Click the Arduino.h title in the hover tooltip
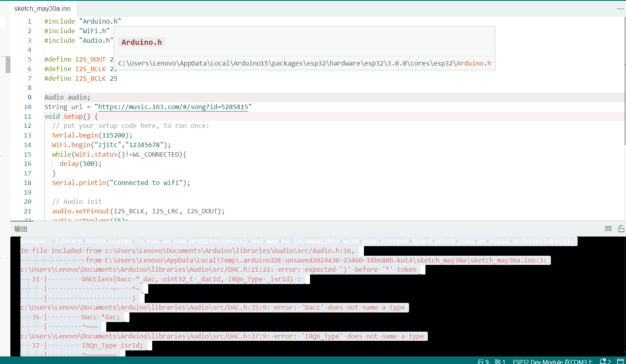The image size is (626, 364). click(x=142, y=42)
